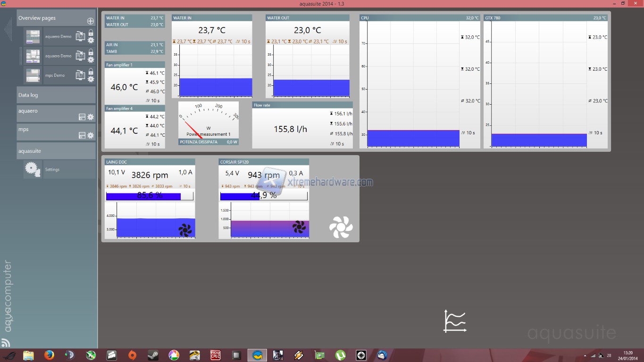Screen dimensions: 644x362
Task: Click the 85,6 % power bar of LAING DDC
Action: point(150,196)
